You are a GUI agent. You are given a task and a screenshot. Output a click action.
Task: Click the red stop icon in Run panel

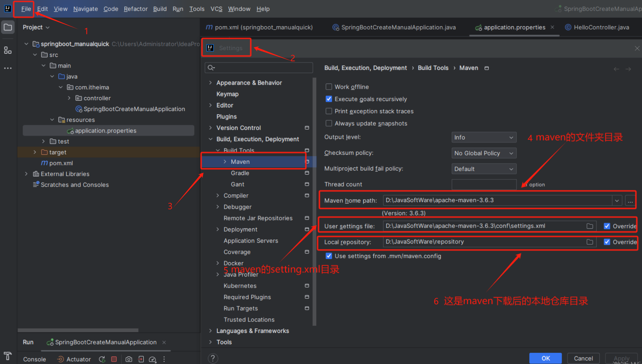[114, 359]
